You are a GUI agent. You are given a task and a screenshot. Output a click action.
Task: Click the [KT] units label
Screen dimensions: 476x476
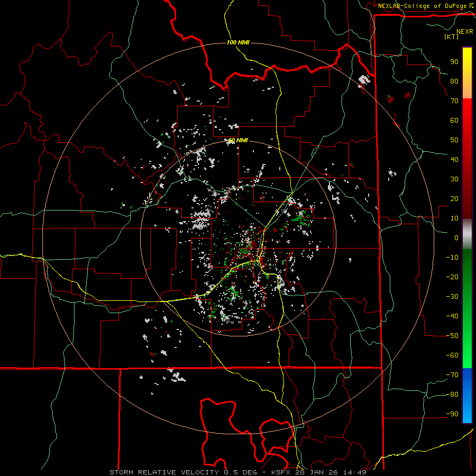(452, 36)
